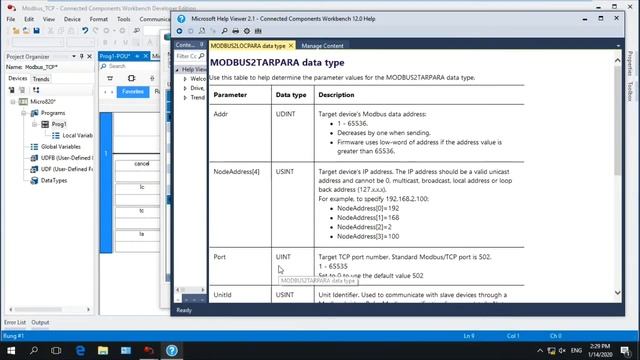Open Device menu in Workbench
Image resolution: width=640 pixels, height=360 pixels.
[x=72, y=19]
